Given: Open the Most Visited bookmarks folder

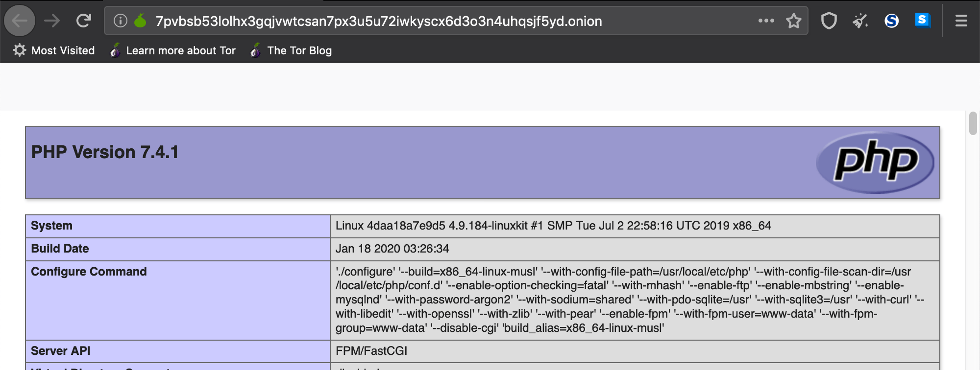Looking at the screenshot, I should click(x=54, y=50).
